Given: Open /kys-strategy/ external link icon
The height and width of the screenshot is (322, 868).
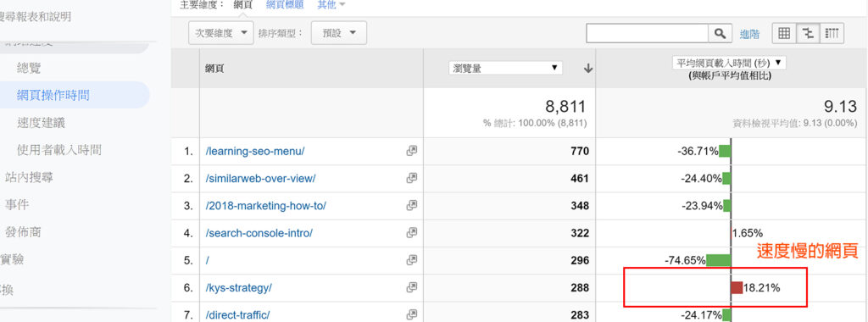Looking at the screenshot, I should coord(411,287).
